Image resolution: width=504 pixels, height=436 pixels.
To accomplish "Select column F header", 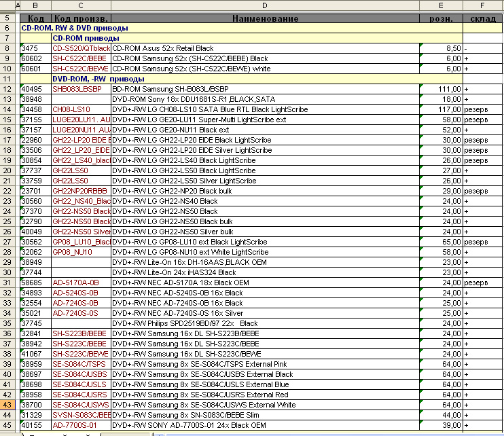I will (x=482, y=5).
